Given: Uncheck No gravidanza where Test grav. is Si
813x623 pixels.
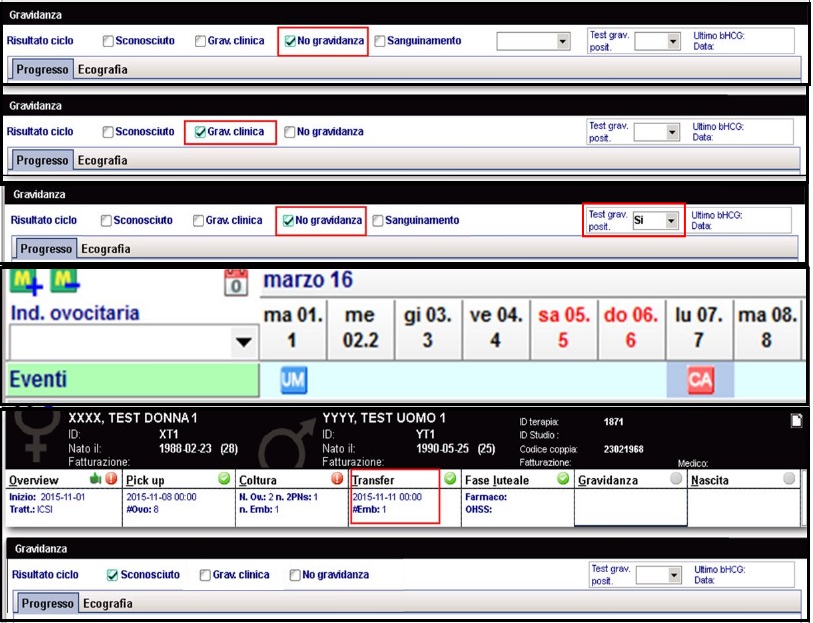Looking at the screenshot, I should (x=288, y=221).
